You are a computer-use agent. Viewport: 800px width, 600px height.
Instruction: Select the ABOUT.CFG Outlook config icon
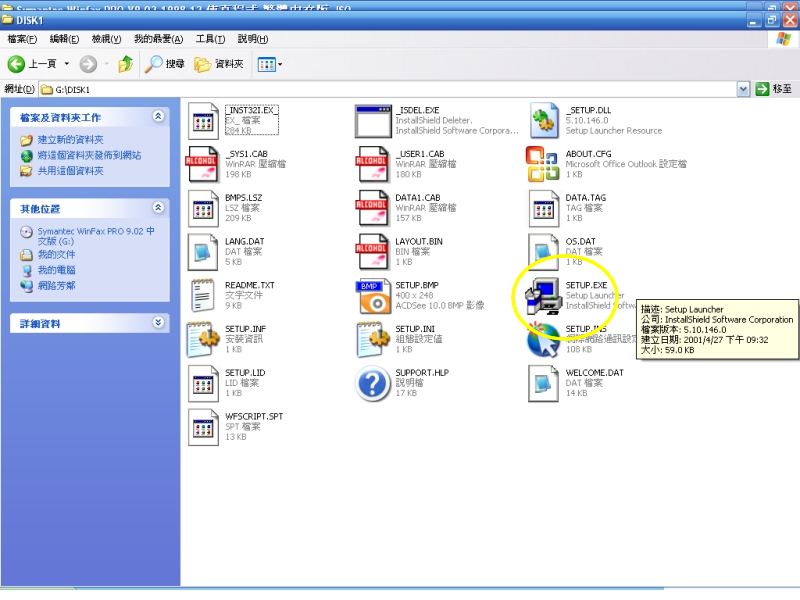(543, 164)
